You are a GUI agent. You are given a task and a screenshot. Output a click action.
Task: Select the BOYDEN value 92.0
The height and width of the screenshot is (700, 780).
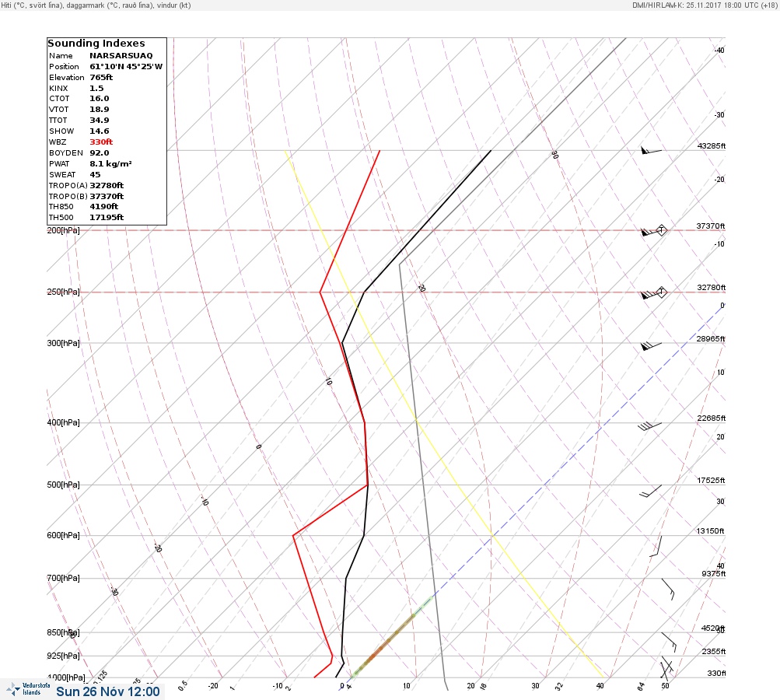(x=99, y=152)
